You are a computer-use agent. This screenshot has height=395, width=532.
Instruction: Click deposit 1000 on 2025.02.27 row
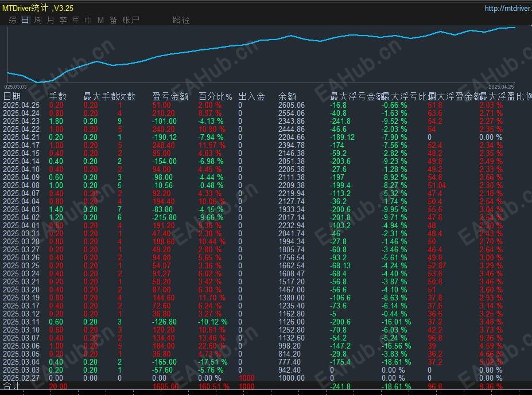pos(246,378)
